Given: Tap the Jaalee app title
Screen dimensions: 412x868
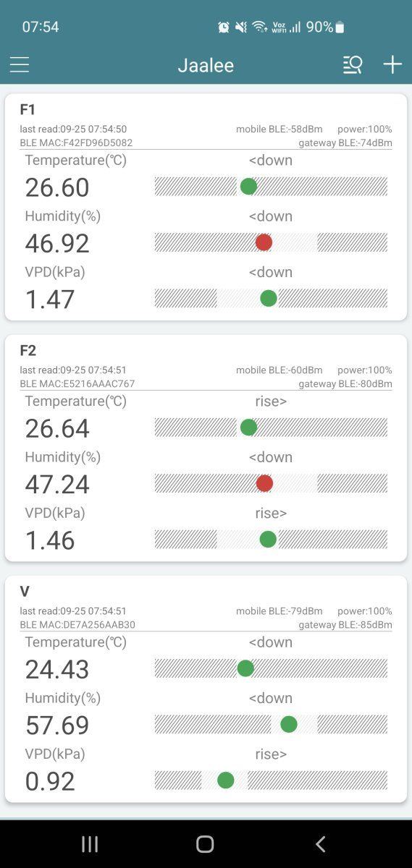Looking at the screenshot, I should pos(206,65).
